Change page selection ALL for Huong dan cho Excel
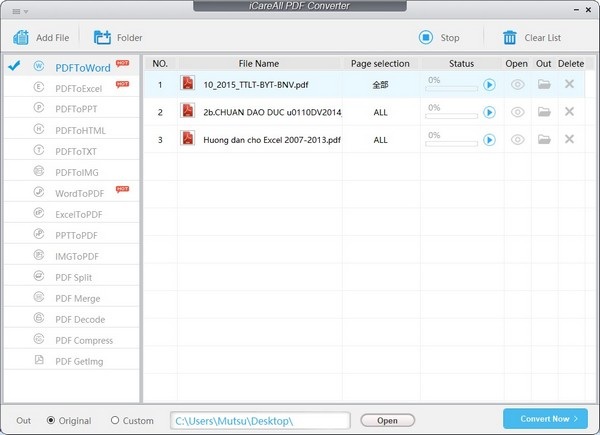600x435 pixels. click(x=380, y=140)
